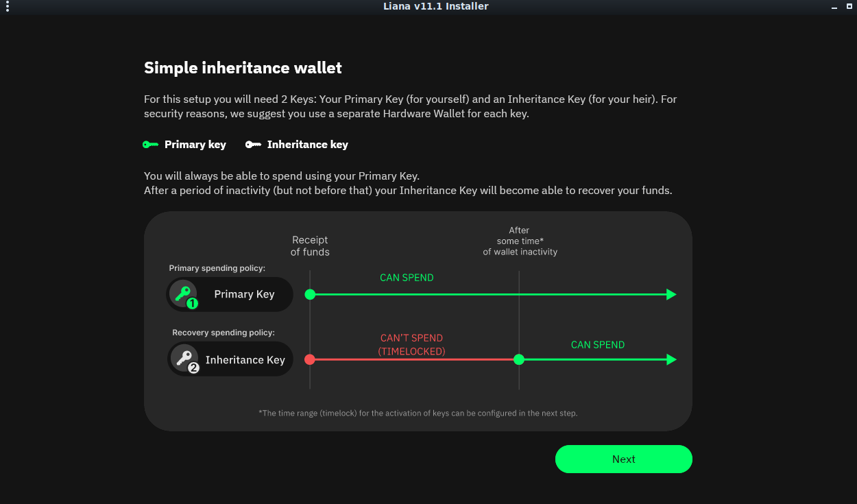The image size is (857, 504).
Task: Click the white Inheritance key legend icon
Action: [253, 145]
